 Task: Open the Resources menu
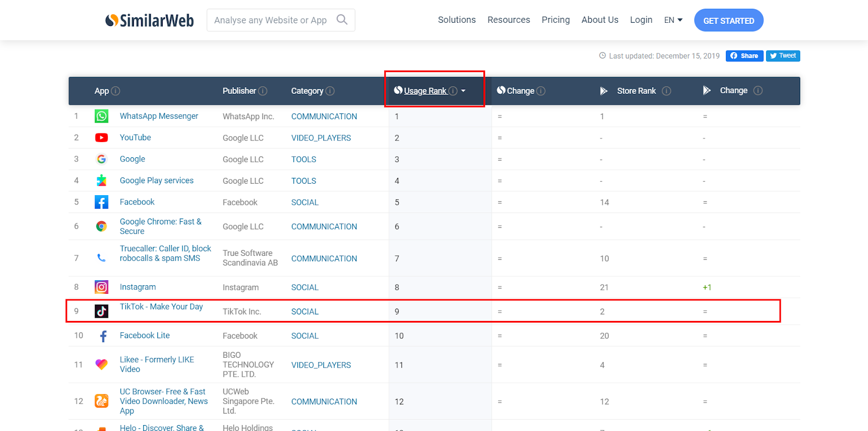click(509, 20)
